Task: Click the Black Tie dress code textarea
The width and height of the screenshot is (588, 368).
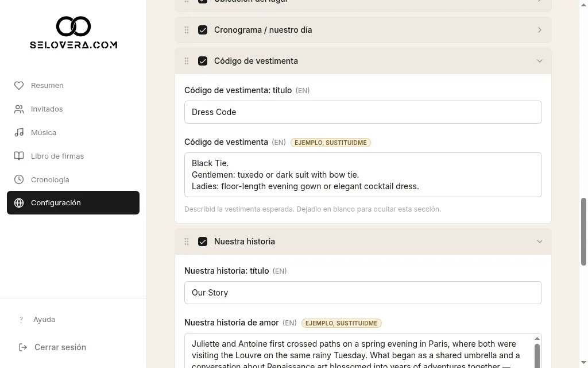Action: pyautogui.click(x=363, y=175)
